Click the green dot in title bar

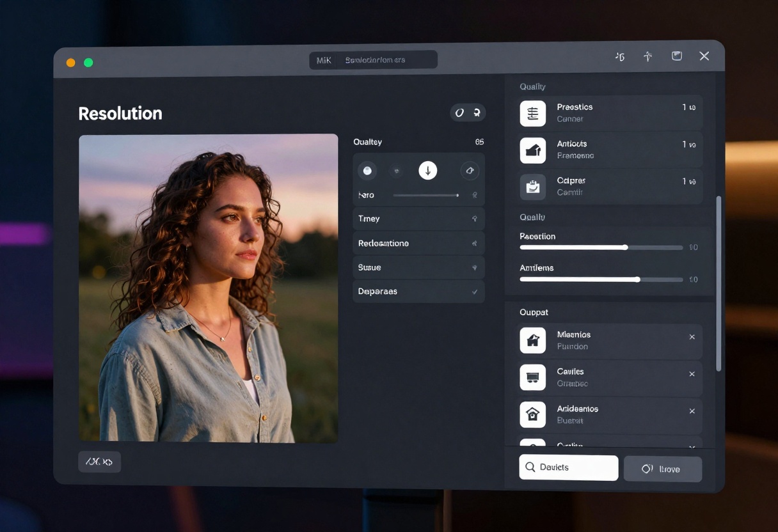[88, 63]
